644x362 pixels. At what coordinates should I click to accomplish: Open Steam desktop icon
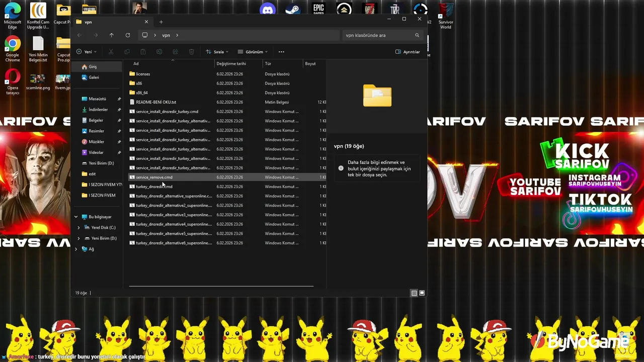click(293, 10)
